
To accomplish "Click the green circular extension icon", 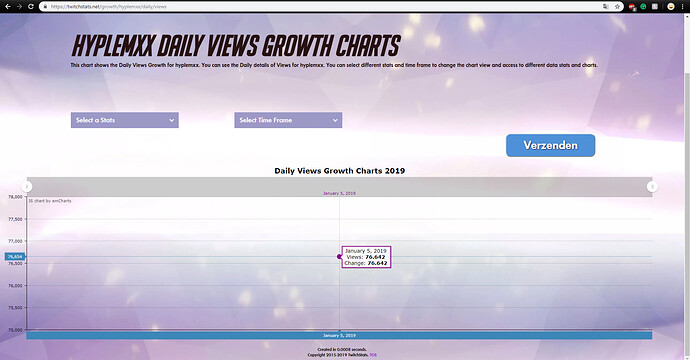I will click(x=643, y=7).
